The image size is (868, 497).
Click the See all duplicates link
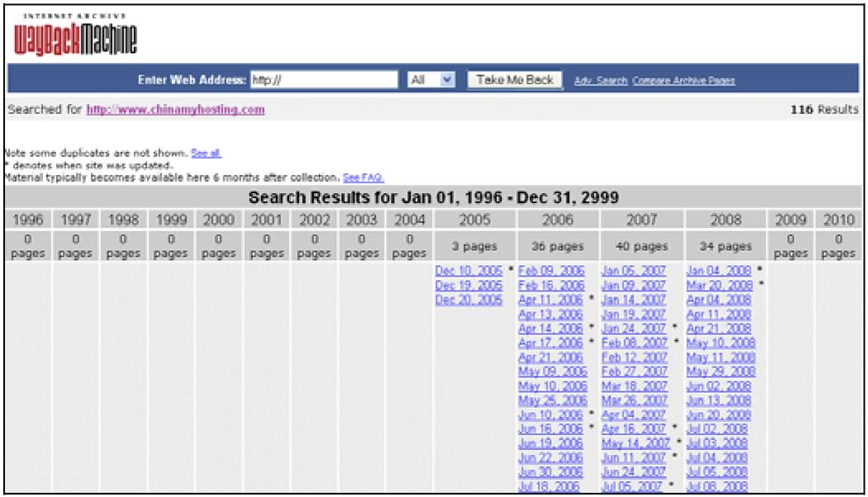click(206, 153)
